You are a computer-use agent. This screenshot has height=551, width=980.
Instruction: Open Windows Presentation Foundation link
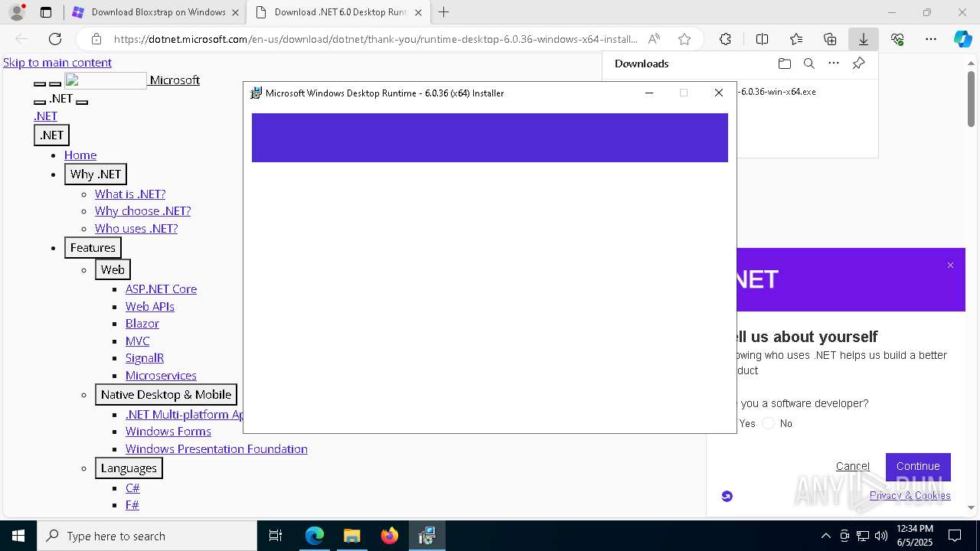click(217, 449)
